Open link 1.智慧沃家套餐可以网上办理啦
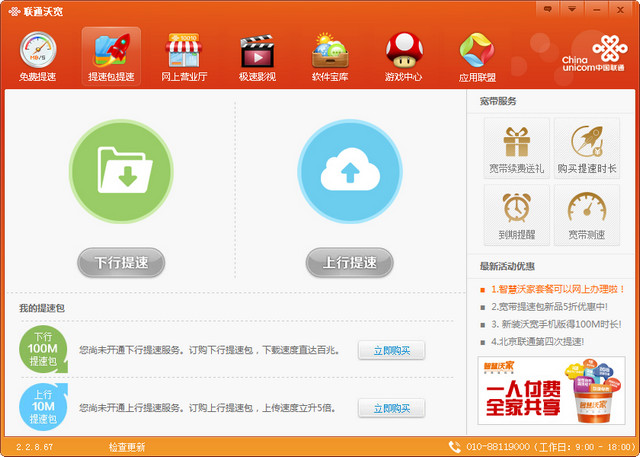Image resolution: width=640 pixels, height=457 pixels. (x=558, y=289)
